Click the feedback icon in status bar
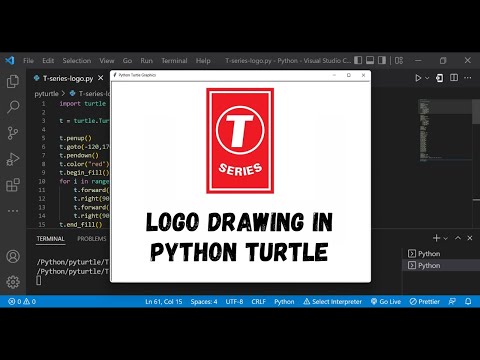480x360 pixels. point(452,302)
